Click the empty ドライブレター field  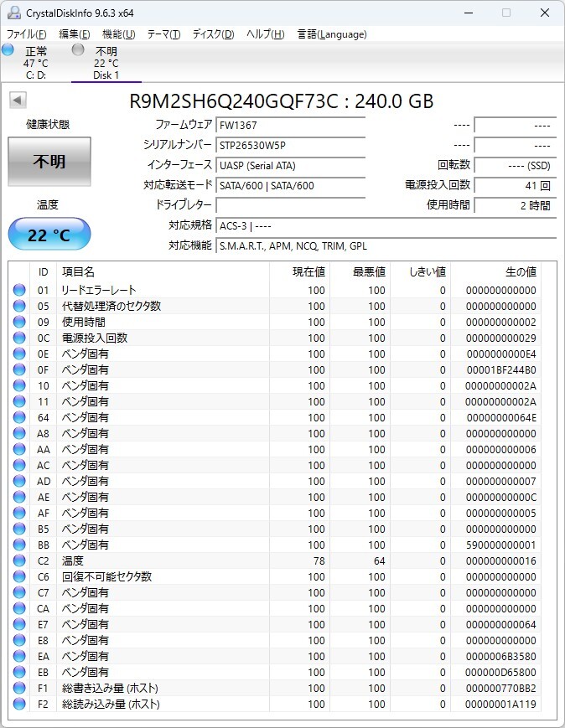pyautogui.click(x=290, y=206)
